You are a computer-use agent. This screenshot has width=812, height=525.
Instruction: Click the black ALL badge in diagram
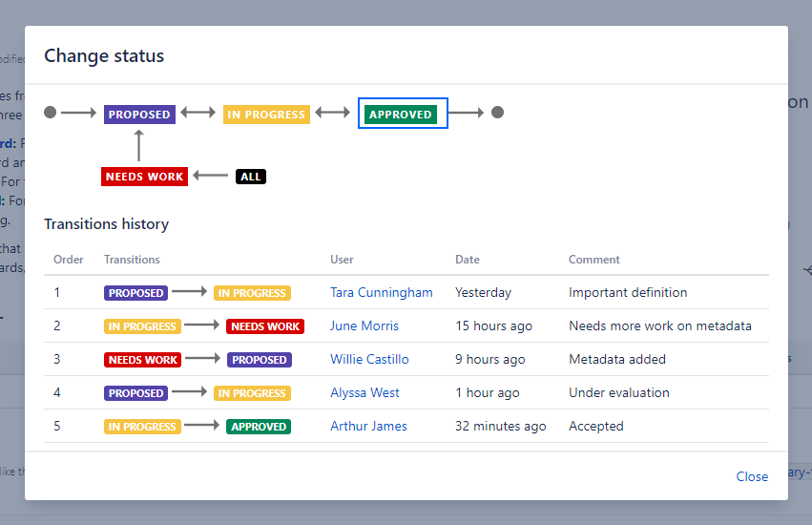251,177
